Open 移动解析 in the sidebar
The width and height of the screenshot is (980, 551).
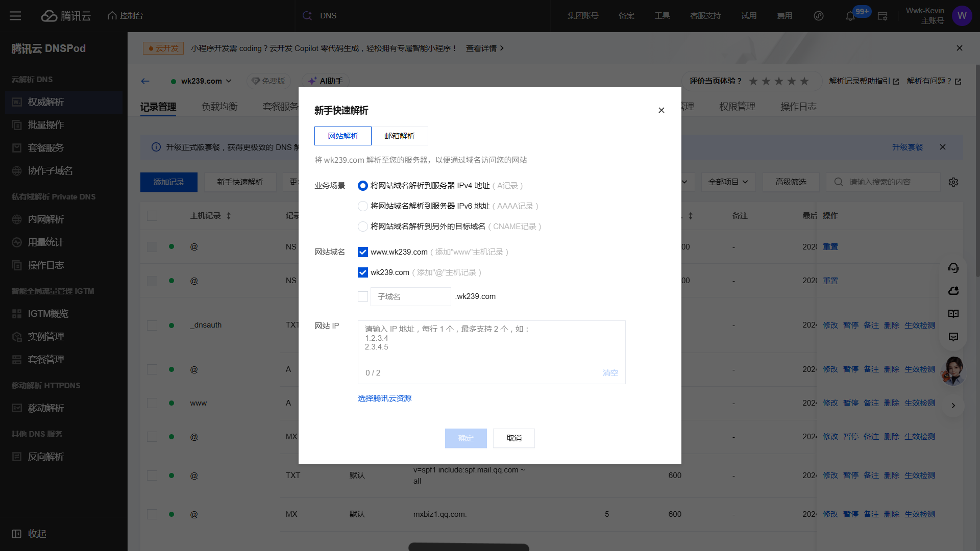[x=64, y=408]
